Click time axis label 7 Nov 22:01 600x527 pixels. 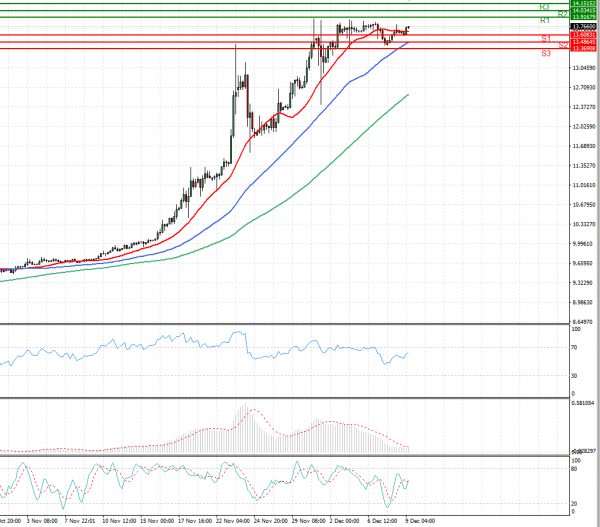(80, 521)
